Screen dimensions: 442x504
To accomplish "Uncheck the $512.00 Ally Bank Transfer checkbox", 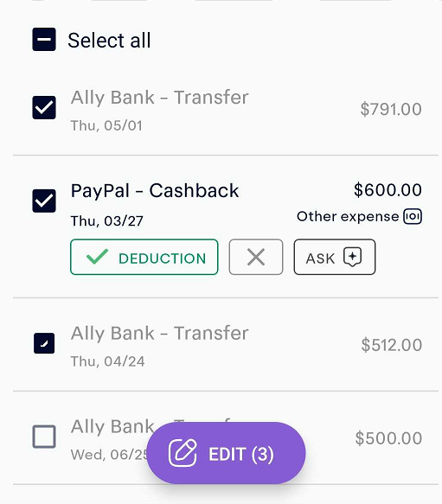I will click(x=44, y=343).
